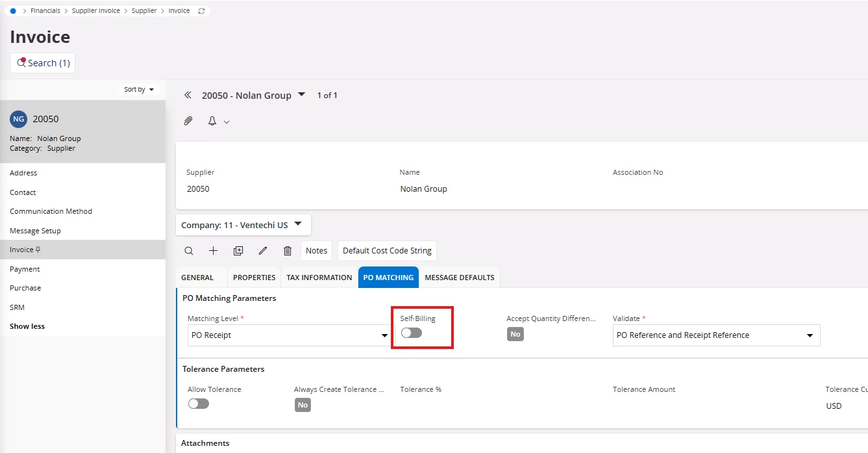868x453 pixels.
Task: Toggle the Allow Tolerance switch
Action: (x=199, y=404)
